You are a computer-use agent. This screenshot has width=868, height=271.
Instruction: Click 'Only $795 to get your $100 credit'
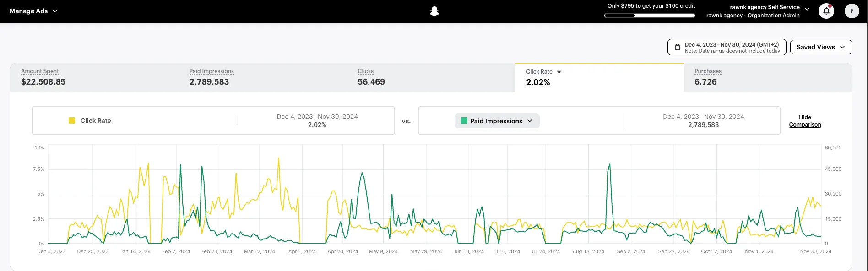point(651,6)
